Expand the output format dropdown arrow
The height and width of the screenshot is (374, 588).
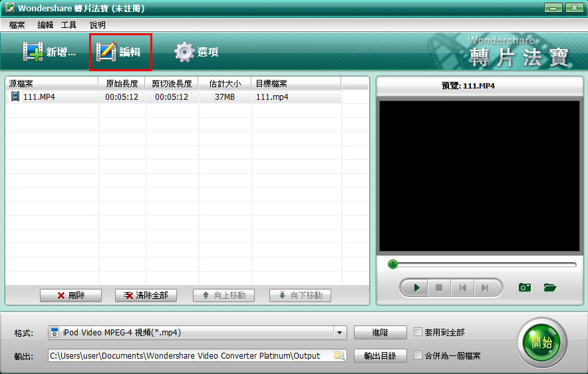pyautogui.click(x=340, y=332)
